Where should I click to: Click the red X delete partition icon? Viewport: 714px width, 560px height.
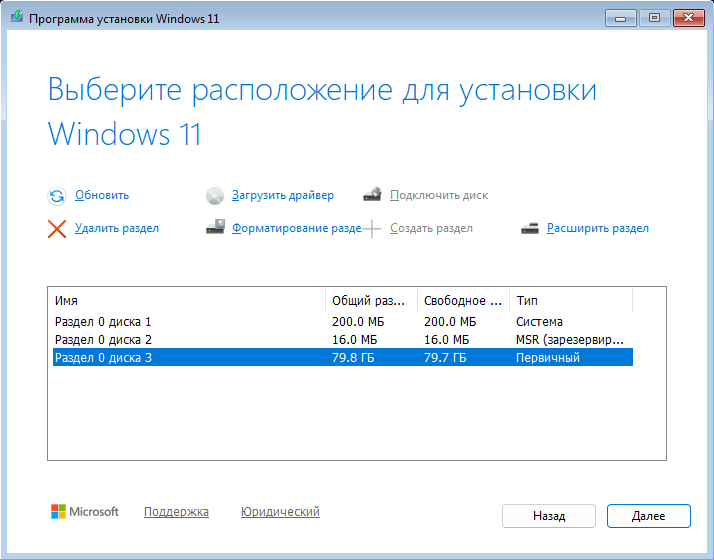pyautogui.click(x=57, y=229)
